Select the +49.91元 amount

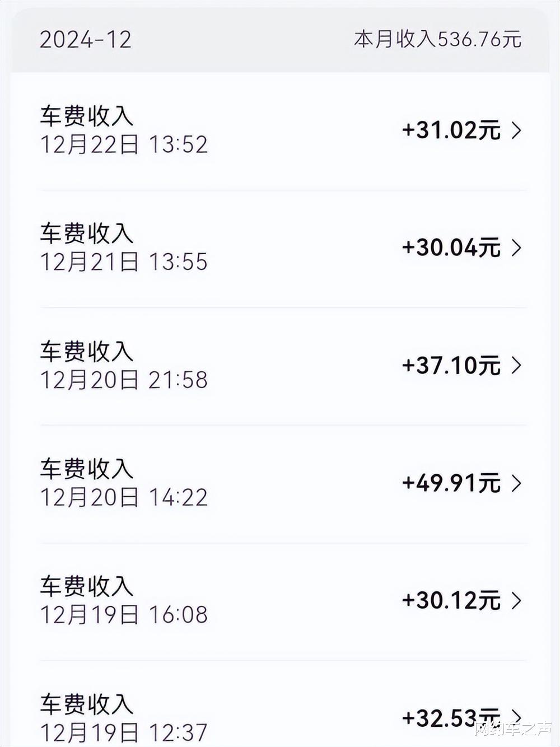point(451,483)
